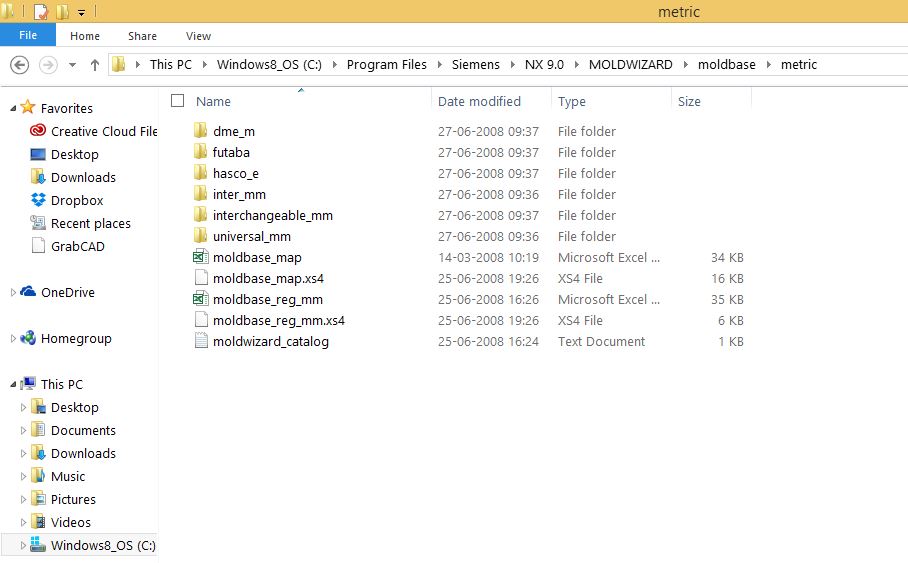Screen dimensions: 908x563
Task: Navigate to NX 9.0 in breadcrumb
Action: click(x=544, y=64)
